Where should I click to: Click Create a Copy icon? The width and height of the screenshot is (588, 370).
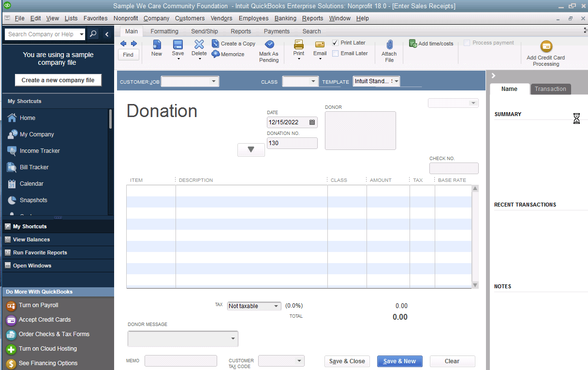tap(215, 43)
